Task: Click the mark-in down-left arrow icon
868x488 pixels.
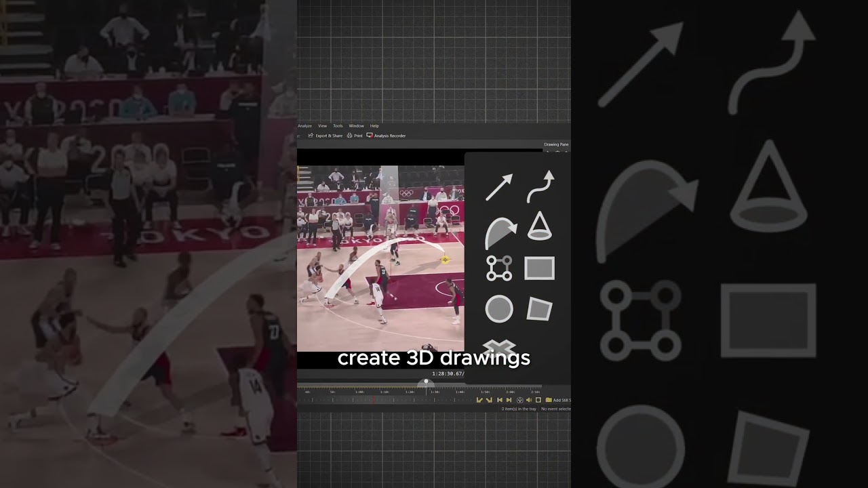Action: pyautogui.click(x=479, y=400)
